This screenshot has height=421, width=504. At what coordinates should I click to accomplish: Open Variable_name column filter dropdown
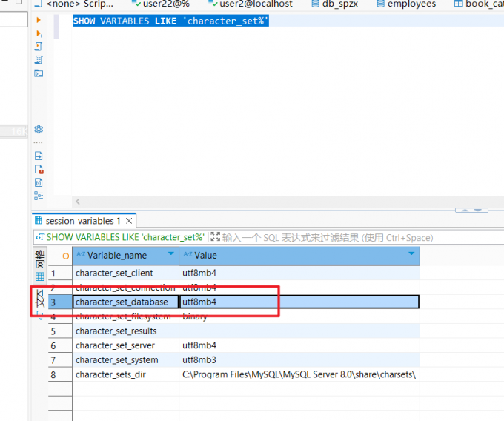coord(171,255)
